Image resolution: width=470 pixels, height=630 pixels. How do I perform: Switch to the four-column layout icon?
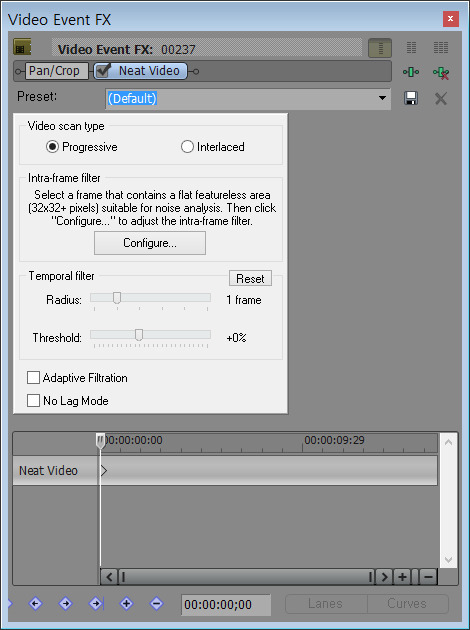tap(441, 48)
